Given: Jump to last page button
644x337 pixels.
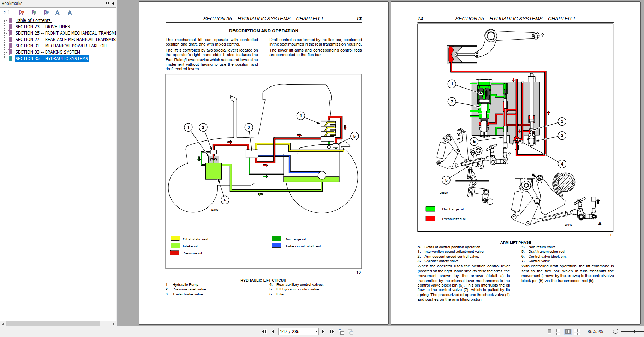Looking at the screenshot, I should [x=332, y=331].
